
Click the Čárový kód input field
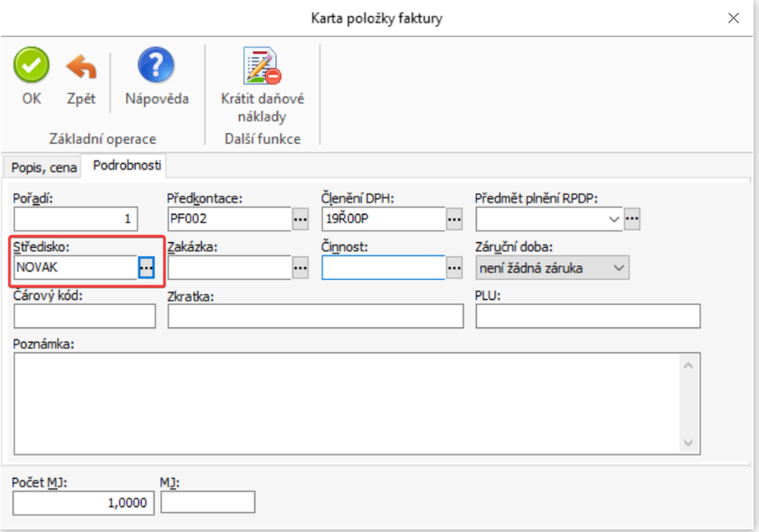click(84, 316)
